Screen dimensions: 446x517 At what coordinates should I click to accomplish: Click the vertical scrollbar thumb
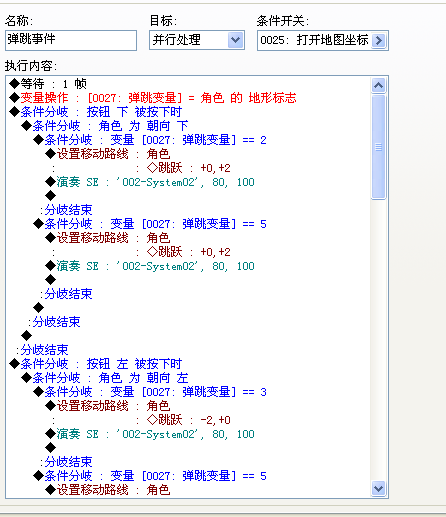point(378,147)
